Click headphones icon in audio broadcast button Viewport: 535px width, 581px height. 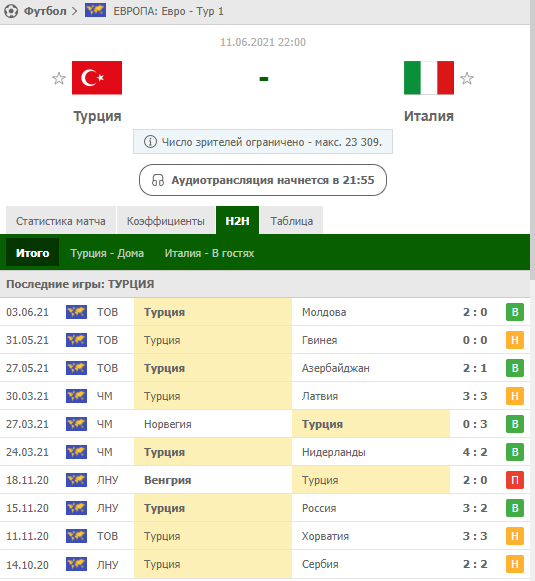click(x=157, y=180)
